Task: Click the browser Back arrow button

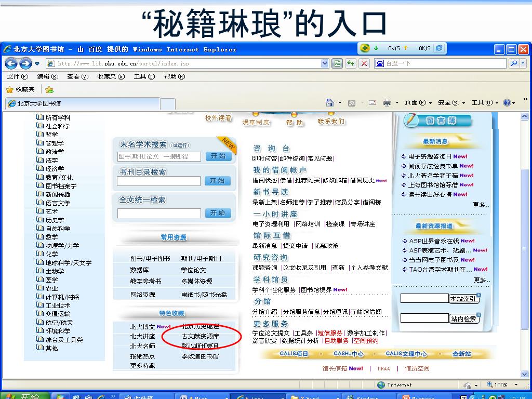Action: pos(11,63)
